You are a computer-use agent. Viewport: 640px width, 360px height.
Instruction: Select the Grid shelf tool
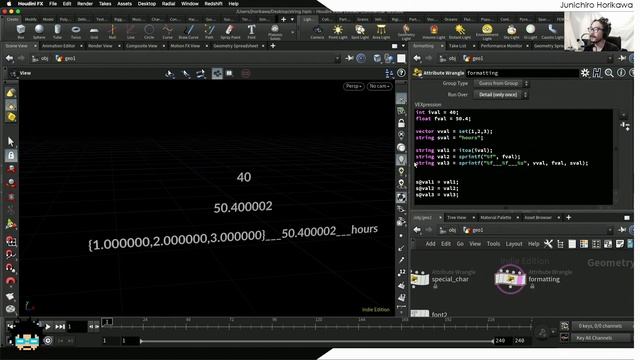[94, 31]
